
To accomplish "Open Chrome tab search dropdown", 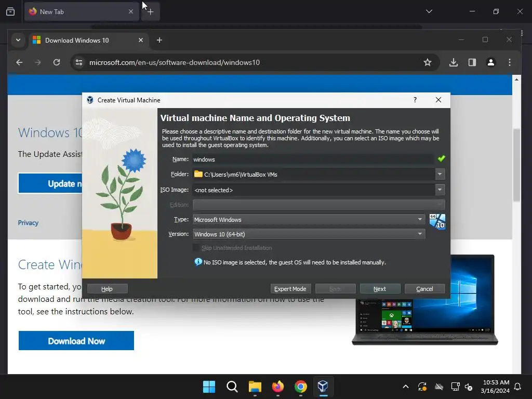I will pos(18,40).
